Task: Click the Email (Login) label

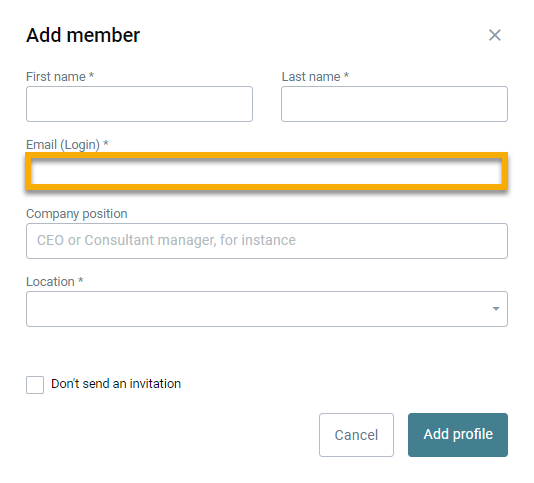Action: click(x=63, y=145)
